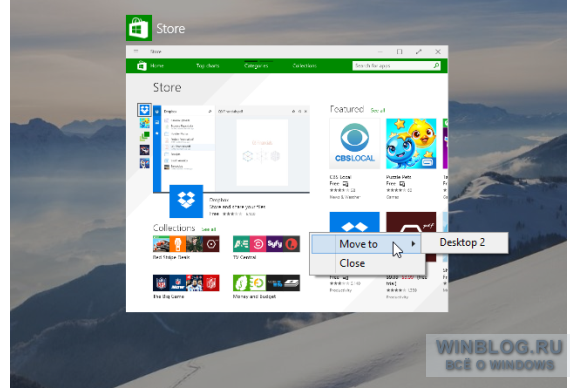Image resolution: width=580 pixels, height=388 pixels.
Task: Open the dark red PDF app tile
Action: [x=411, y=222]
